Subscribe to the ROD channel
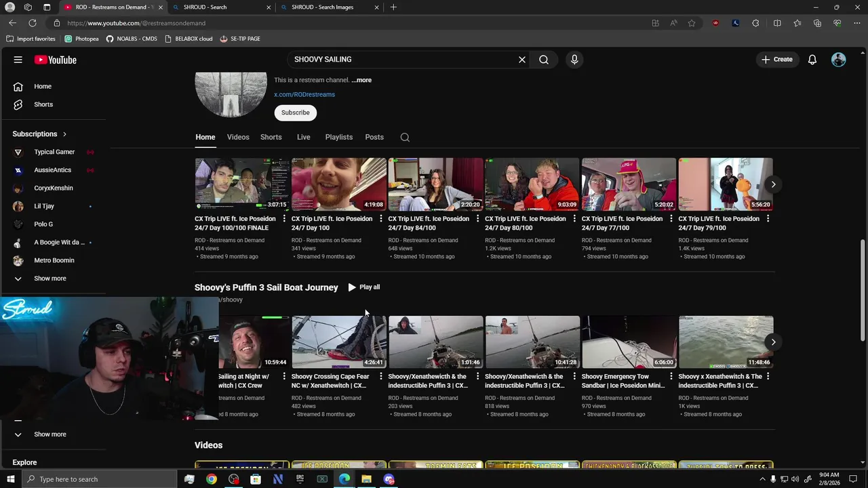Viewport: 868px width, 488px height. (296, 113)
